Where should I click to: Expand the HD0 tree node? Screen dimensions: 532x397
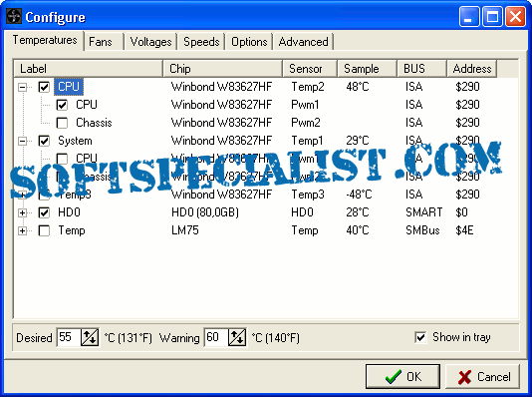click(22, 212)
